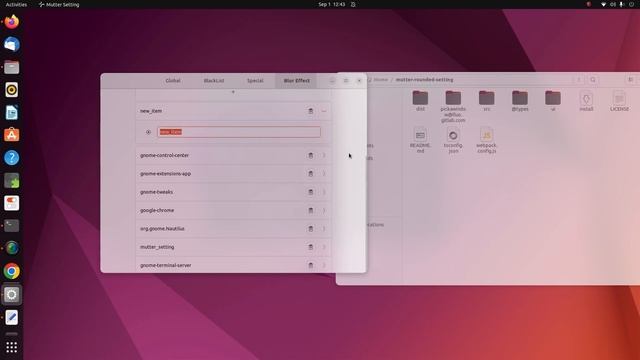Open the Activities overview
The width and height of the screenshot is (640, 360).
(x=16, y=4)
